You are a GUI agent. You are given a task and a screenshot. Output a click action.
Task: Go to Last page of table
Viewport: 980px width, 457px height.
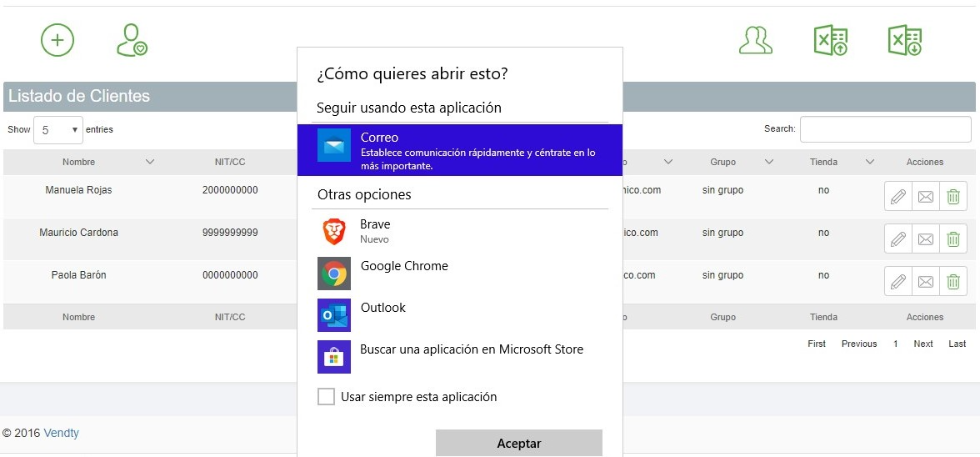click(957, 344)
